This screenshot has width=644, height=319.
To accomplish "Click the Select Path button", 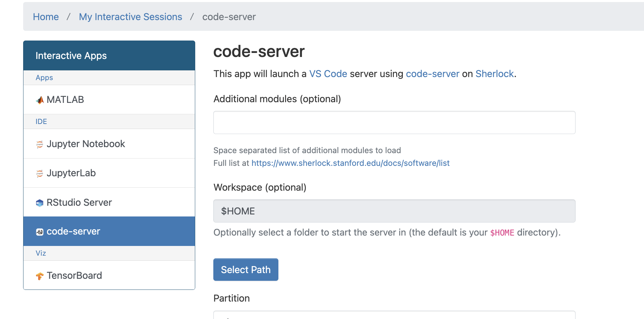I will (x=246, y=269).
